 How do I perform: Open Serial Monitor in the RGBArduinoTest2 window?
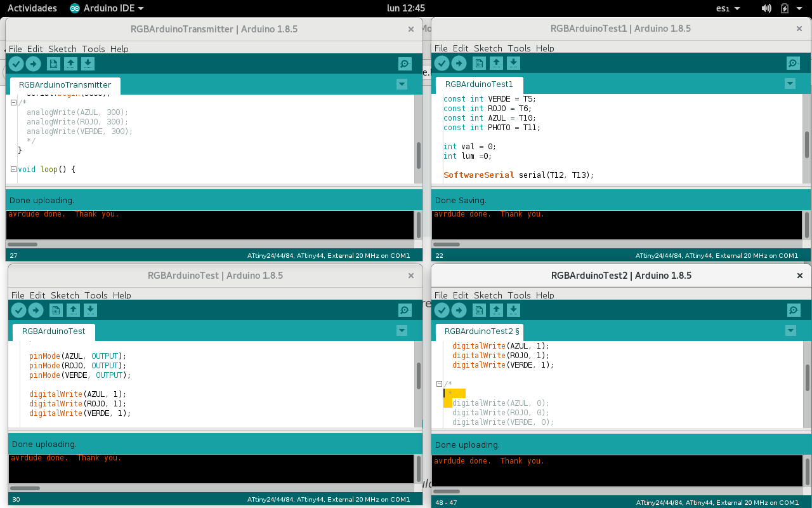click(794, 310)
